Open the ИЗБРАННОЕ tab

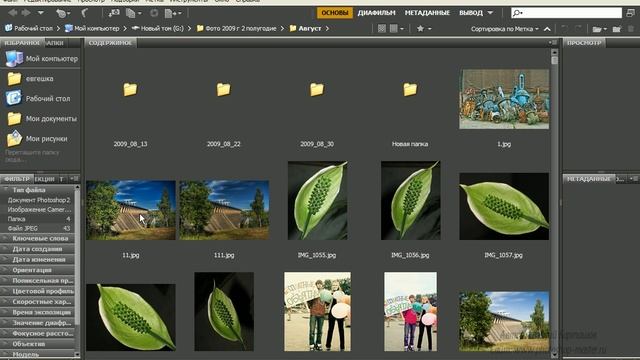click(x=22, y=42)
